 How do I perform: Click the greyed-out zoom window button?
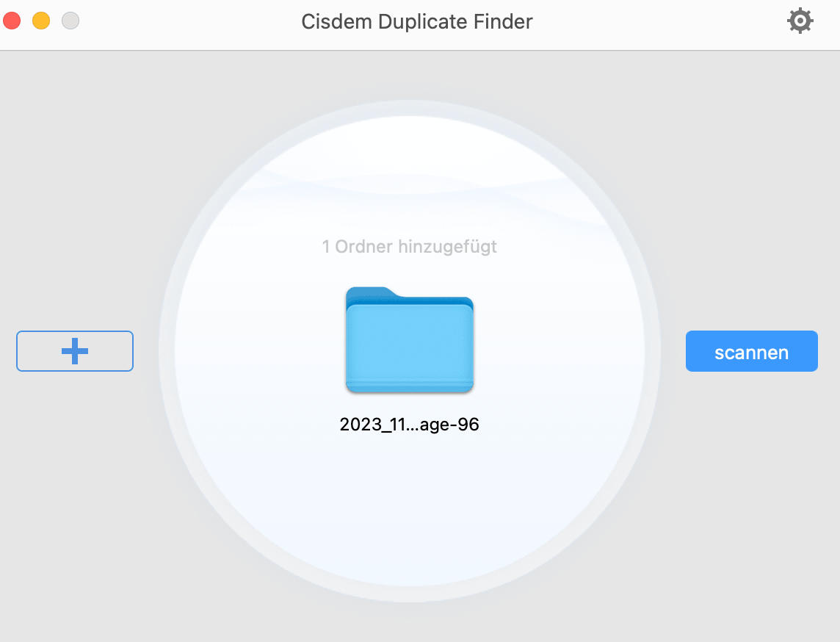(70, 21)
